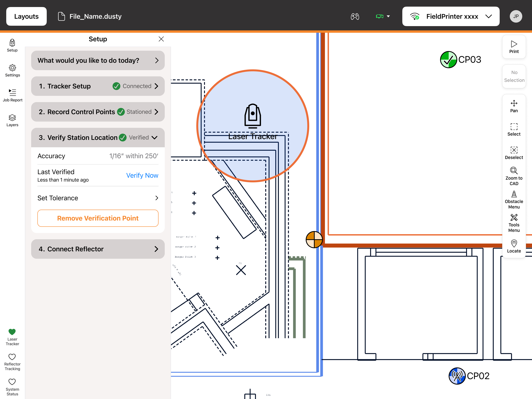532x399 pixels.
Task: Activate the Select marquee tool
Action: click(514, 130)
